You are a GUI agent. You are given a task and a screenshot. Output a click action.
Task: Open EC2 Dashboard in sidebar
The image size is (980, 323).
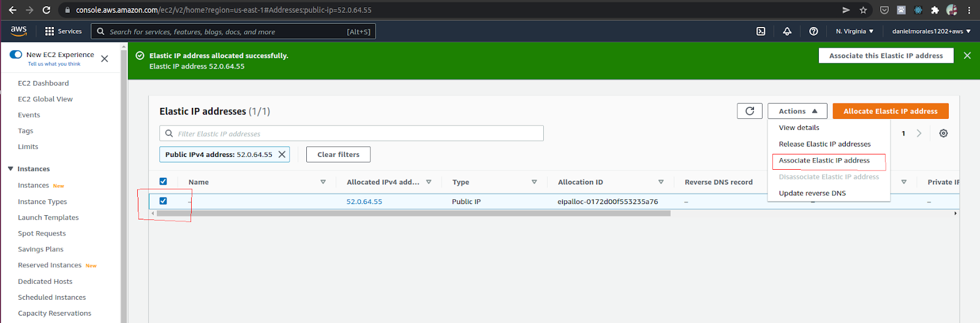point(43,83)
